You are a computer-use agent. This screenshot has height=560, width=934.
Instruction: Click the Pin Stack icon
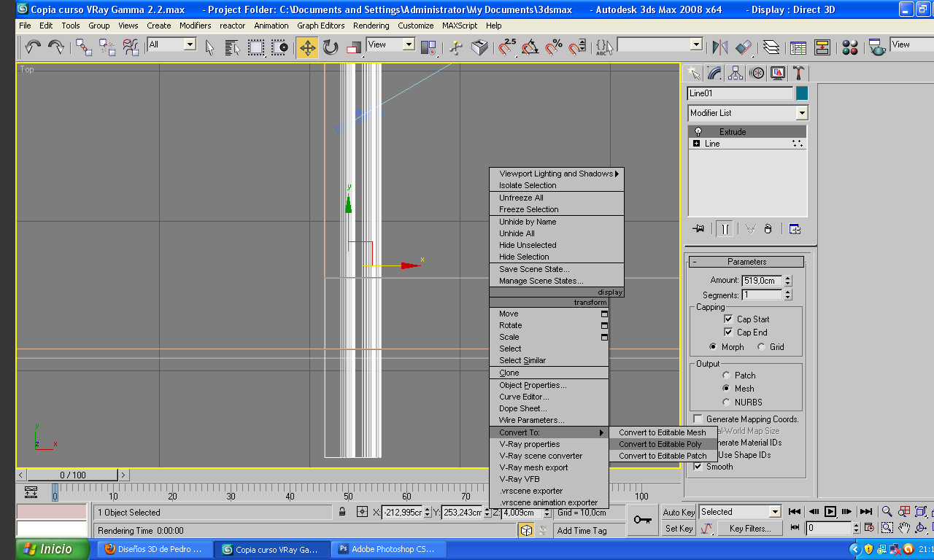[x=698, y=229]
